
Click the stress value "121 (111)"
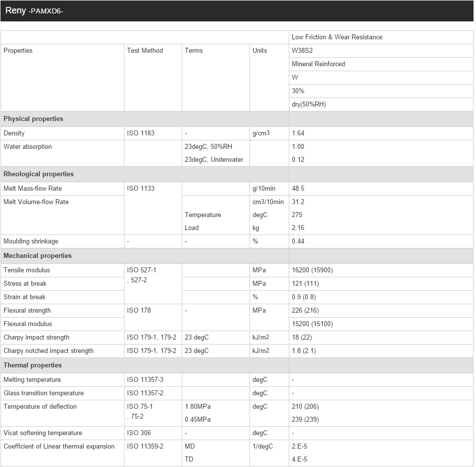click(305, 284)
